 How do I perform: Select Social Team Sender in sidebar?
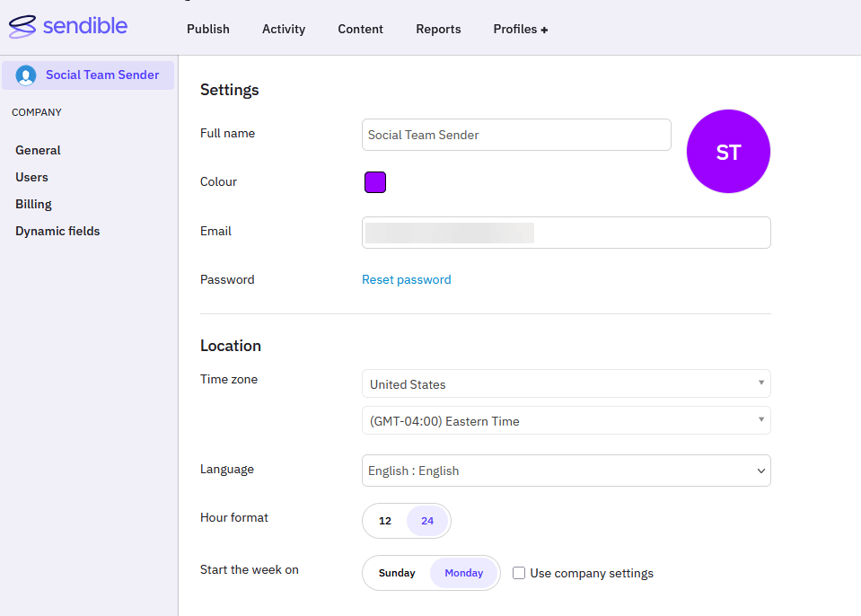pyautogui.click(x=88, y=75)
